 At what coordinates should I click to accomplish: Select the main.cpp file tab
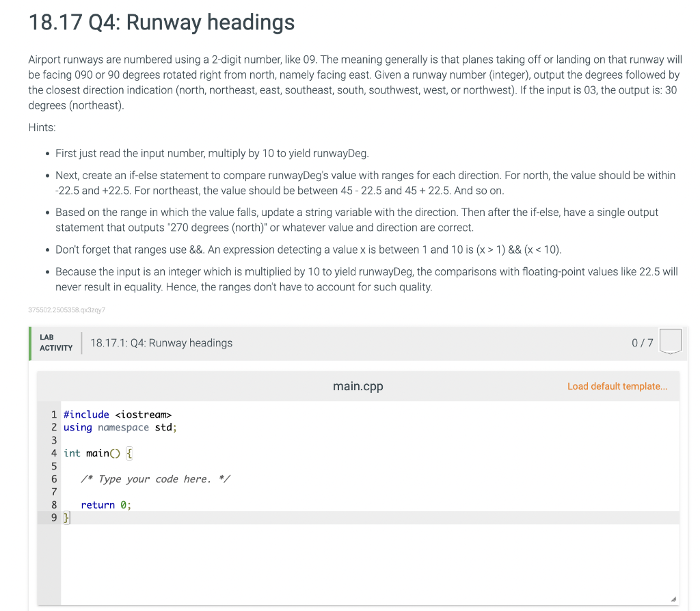pyautogui.click(x=358, y=386)
